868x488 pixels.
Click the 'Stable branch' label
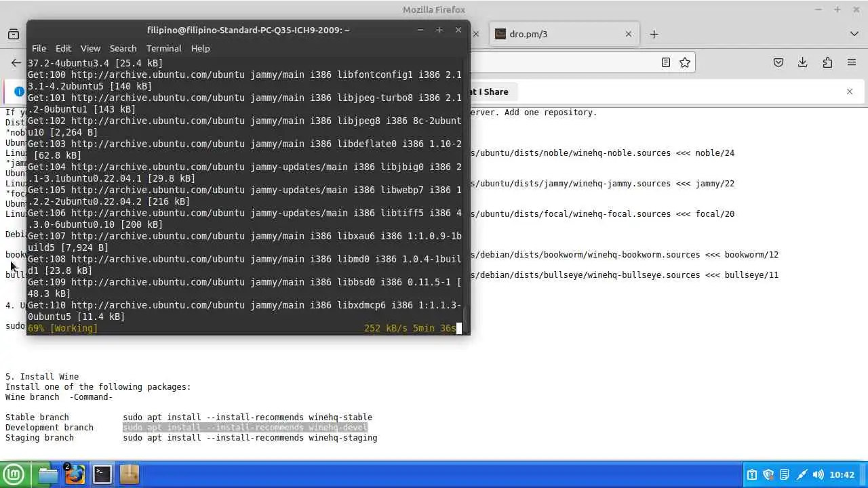(37, 418)
